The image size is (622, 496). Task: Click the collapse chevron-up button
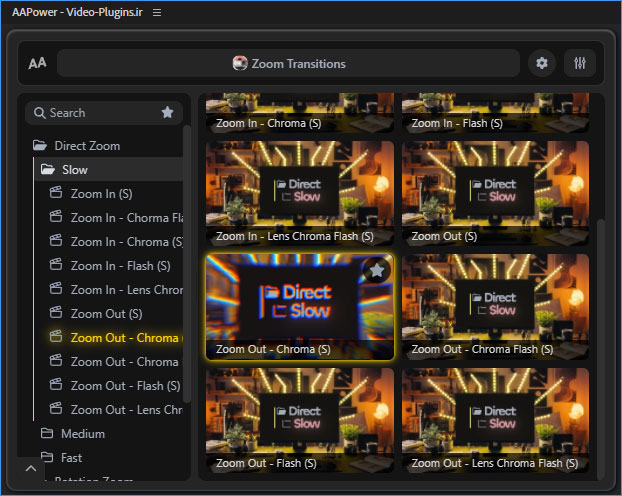pos(31,469)
